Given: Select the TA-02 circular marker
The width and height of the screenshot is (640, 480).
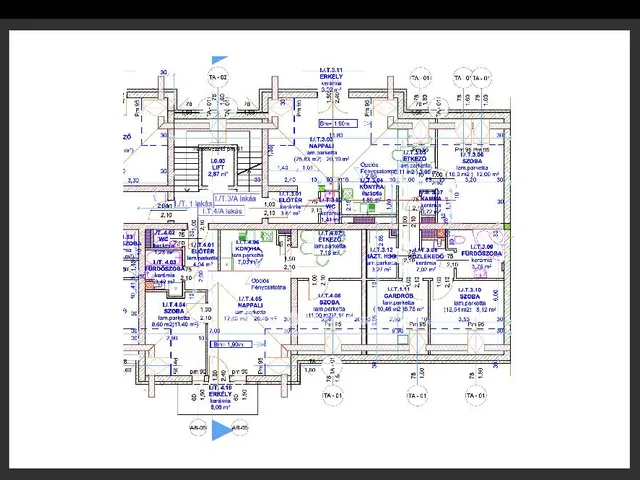Looking at the screenshot, I should pos(217,77).
